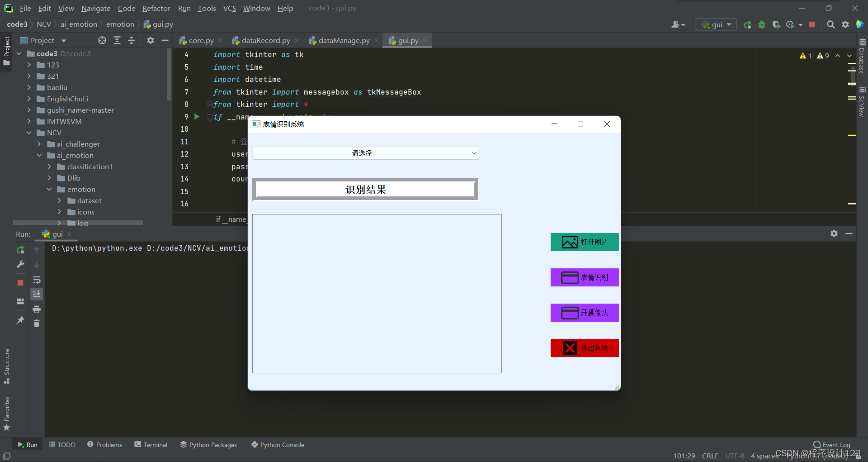868x462 pixels.
Task: Open Search Everywhere magnifier icon
Action: [x=830, y=25]
